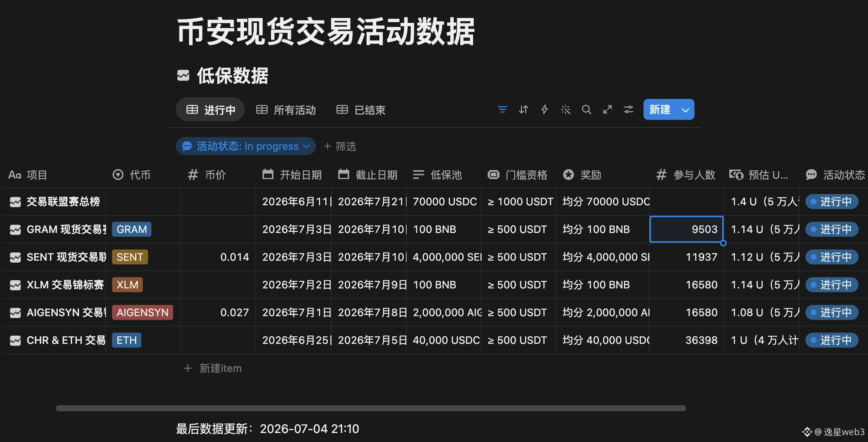This screenshot has height=442, width=868.
Task: Add a filter via + 筛选
Action: (x=340, y=146)
